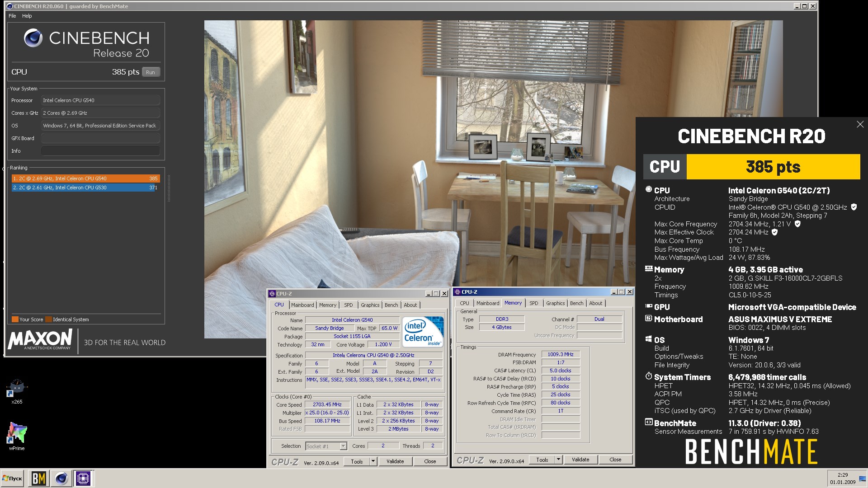Open the Cinebench File menu
The height and width of the screenshot is (488, 868).
click(12, 16)
